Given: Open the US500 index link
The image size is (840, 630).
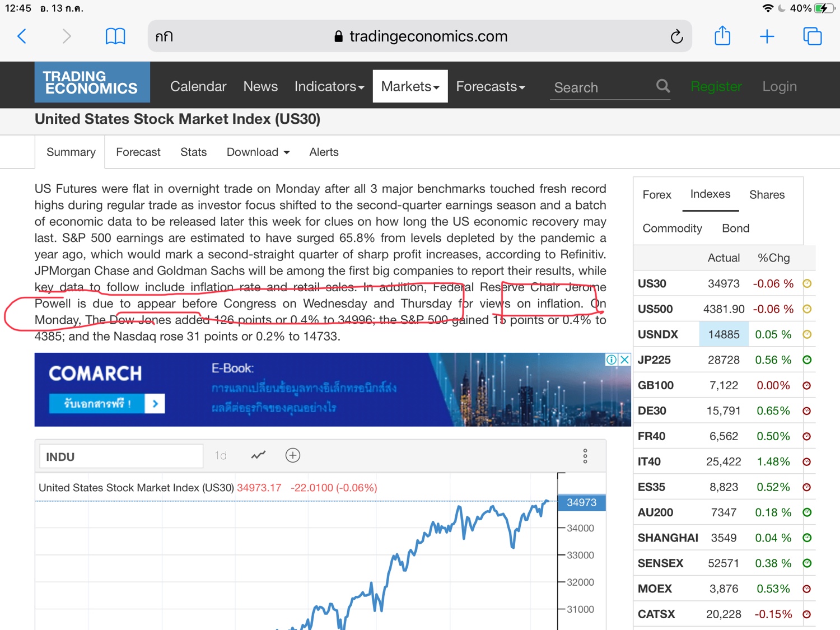Looking at the screenshot, I should coord(655,309).
